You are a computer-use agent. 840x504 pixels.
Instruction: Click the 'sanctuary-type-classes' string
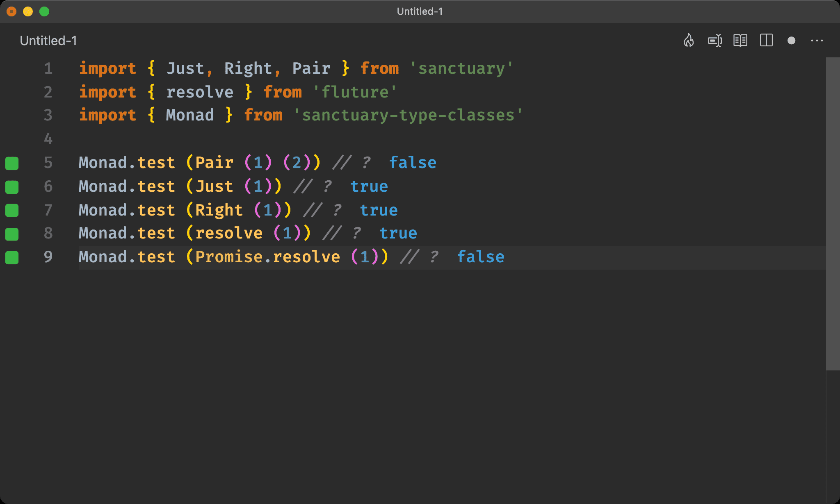[x=408, y=115]
